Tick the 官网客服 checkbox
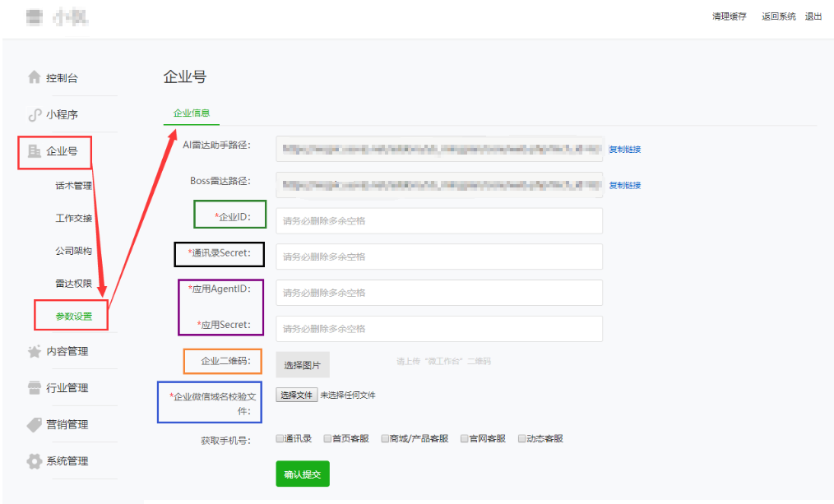834x504 pixels. 465,438
